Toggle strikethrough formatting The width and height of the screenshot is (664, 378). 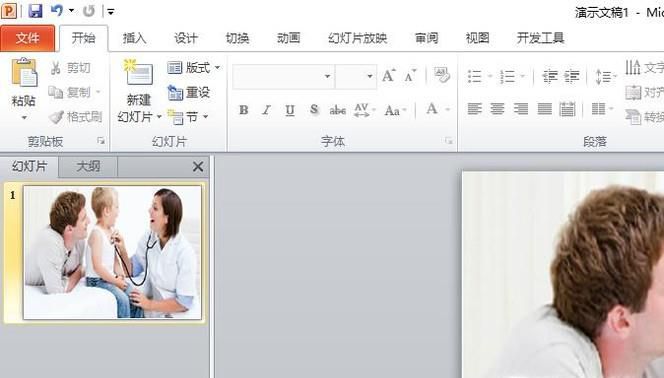click(338, 110)
